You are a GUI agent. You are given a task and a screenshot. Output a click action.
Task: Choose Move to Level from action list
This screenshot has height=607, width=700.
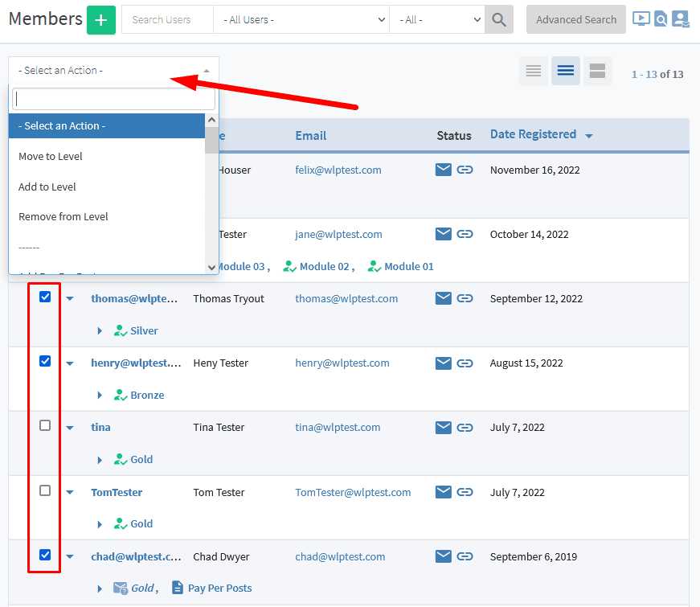coord(51,156)
